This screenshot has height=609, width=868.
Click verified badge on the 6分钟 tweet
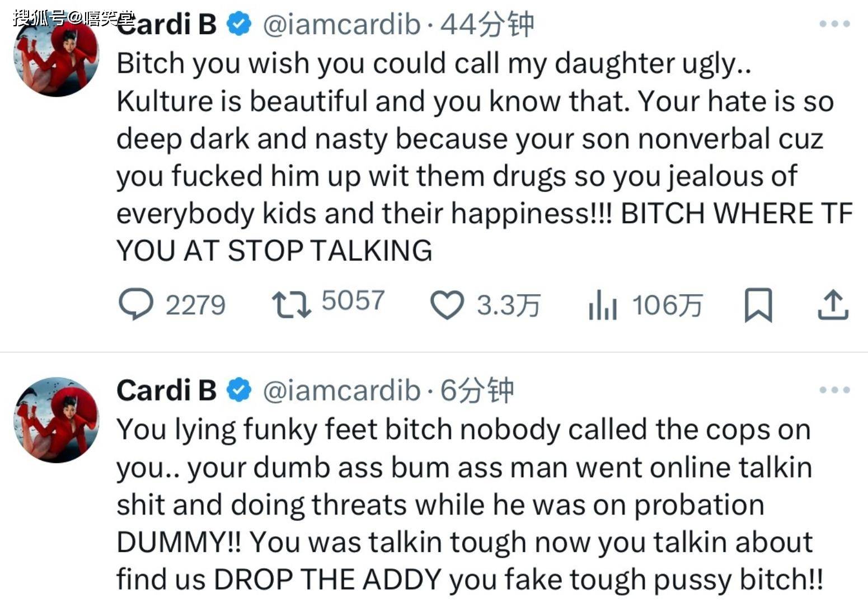click(x=240, y=390)
